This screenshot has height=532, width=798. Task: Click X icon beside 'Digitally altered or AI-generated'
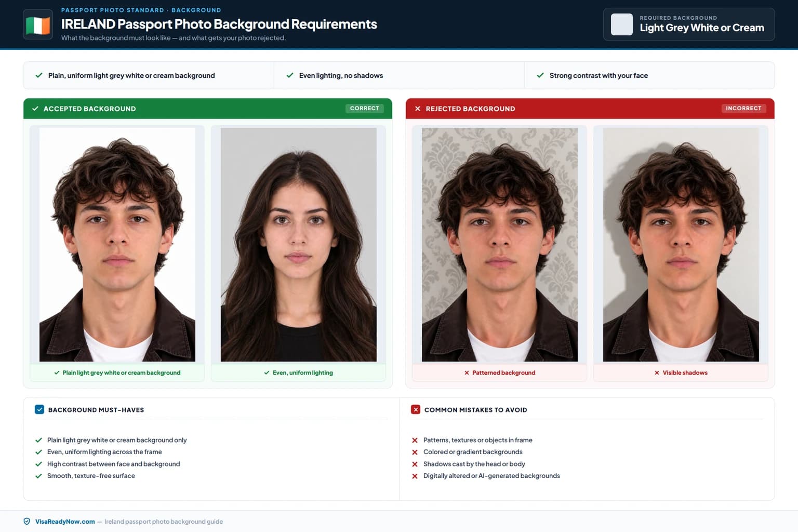415,476
